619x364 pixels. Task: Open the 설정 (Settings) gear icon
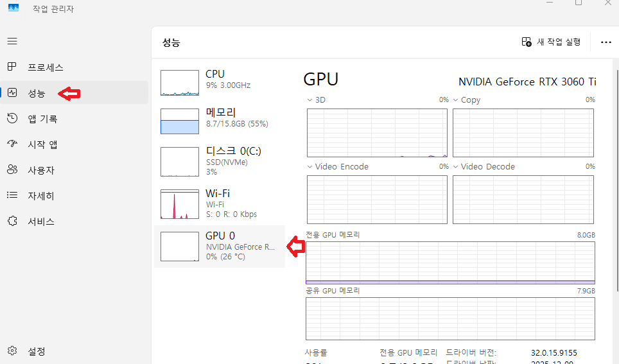pyautogui.click(x=12, y=352)
